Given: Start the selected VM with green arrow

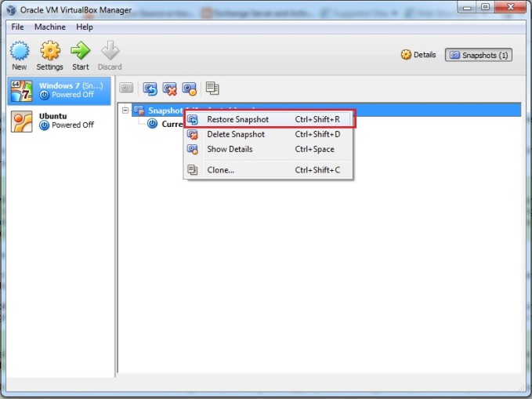Looking at the screenshot, I should tap(81, 51).
